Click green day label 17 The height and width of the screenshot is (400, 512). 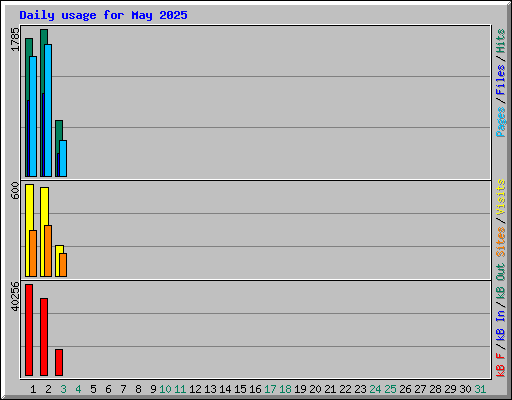pos(270,389)
